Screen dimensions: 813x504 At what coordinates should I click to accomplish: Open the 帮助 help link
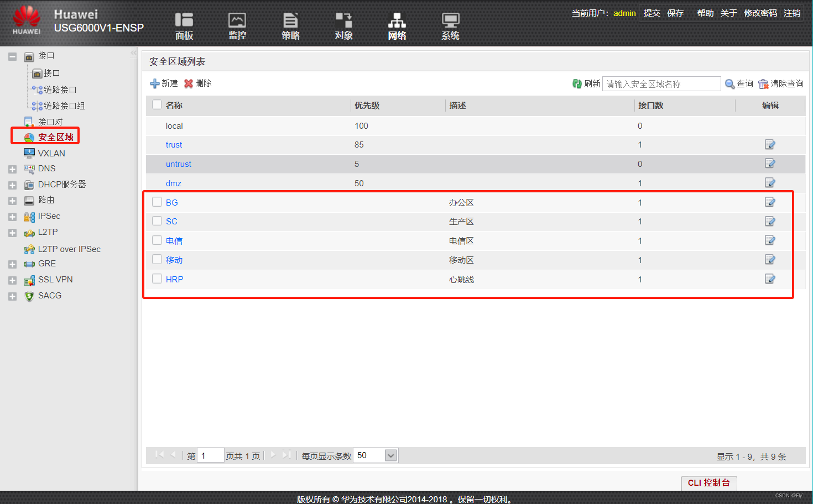(705, 13)
